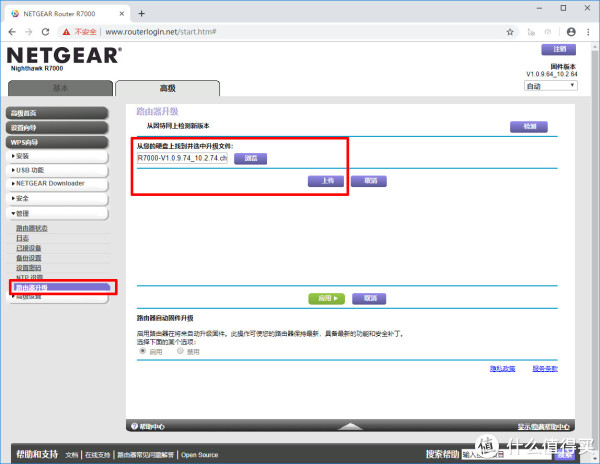Open the 路由器状态 link
600x464 pixels.
[x=32, y=228]
